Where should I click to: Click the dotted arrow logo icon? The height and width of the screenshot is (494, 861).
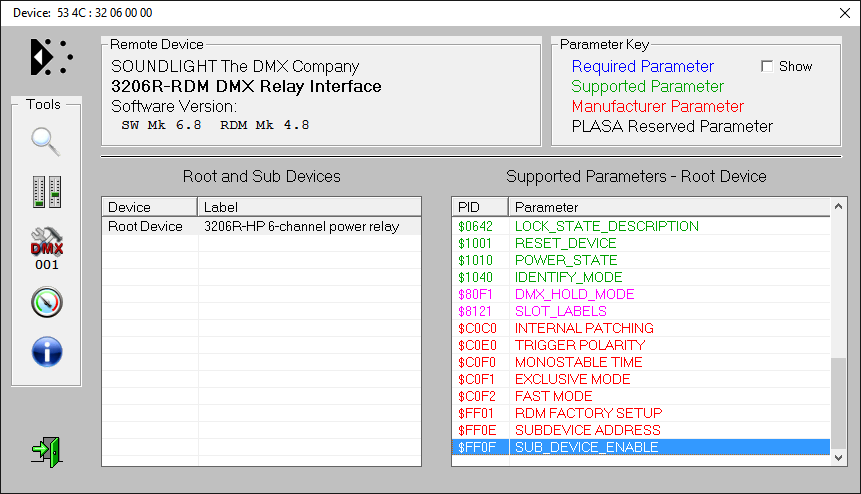coord(50,57)
